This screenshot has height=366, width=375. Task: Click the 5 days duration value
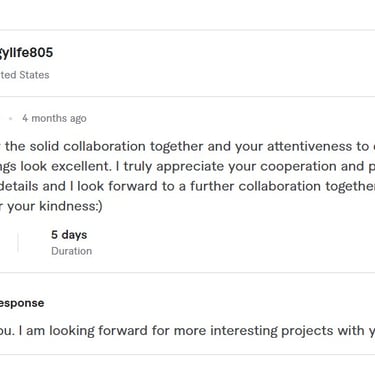click(69, 235)
